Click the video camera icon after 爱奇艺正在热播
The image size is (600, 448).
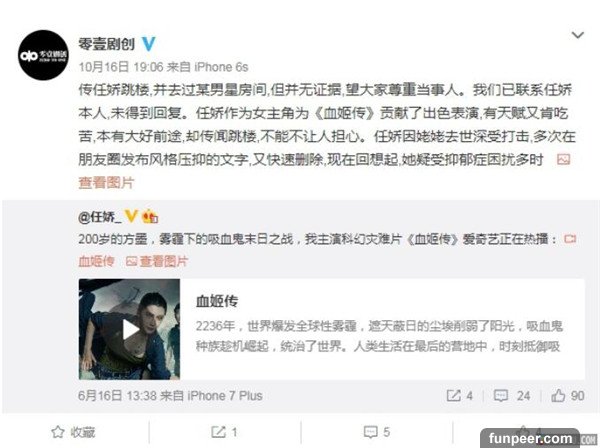tap(570, 239)
